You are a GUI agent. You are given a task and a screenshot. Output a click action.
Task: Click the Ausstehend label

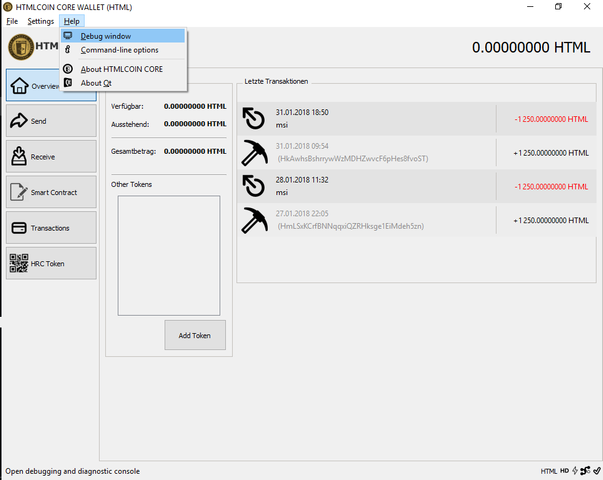click(x=130, y=124)
